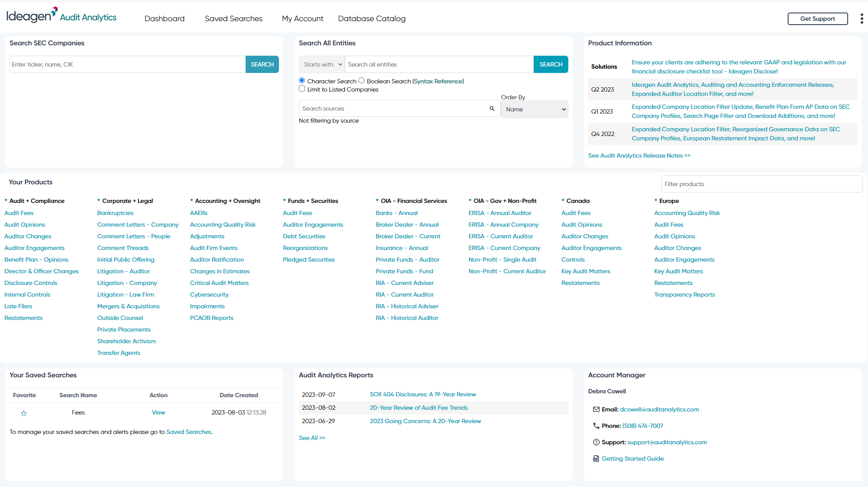The width and height of the screenshot is (868, 487).
Task: Select the Boolean Search radio button
Action: (361, 80)
